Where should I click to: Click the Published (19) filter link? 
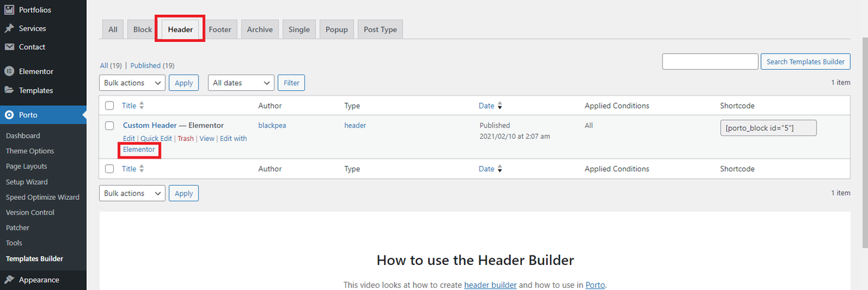153,66
